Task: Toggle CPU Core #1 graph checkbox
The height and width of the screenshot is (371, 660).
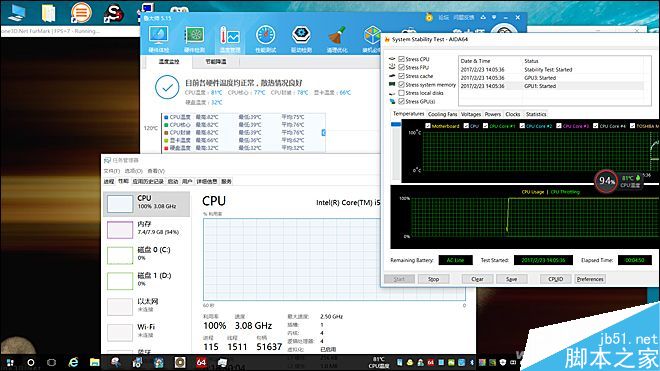Action: click(x=486, y=126)
